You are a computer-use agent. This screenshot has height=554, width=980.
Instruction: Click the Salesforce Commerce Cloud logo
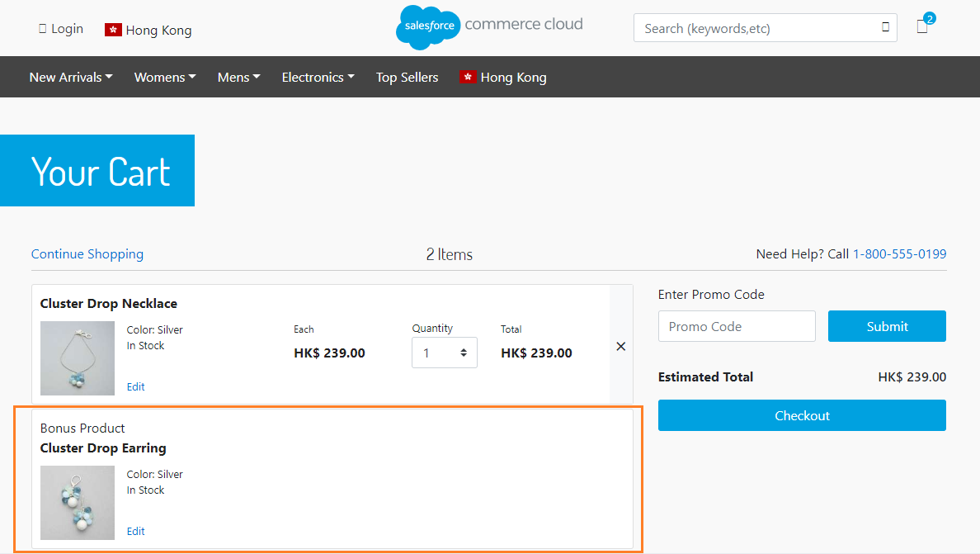point(489,26)
